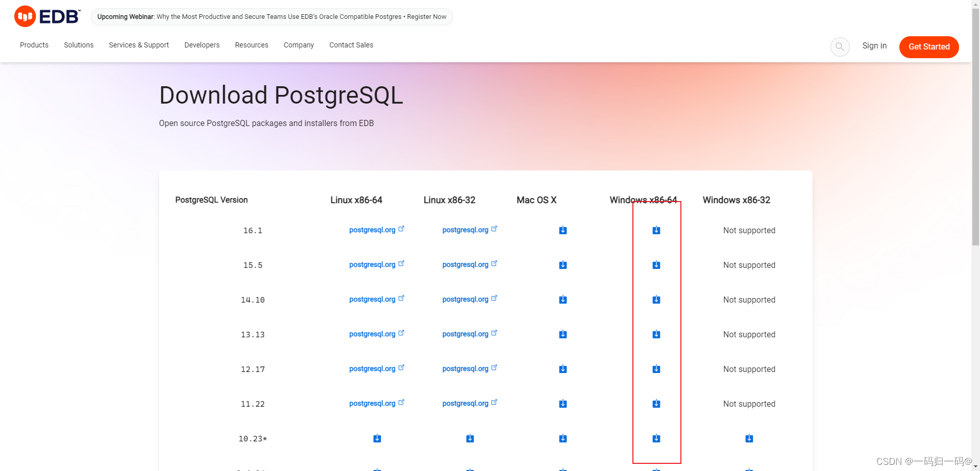980x471 pixels.
Task: Download PostgreSQL 10.23 for Windows x86-32
Action: point(749,438)
